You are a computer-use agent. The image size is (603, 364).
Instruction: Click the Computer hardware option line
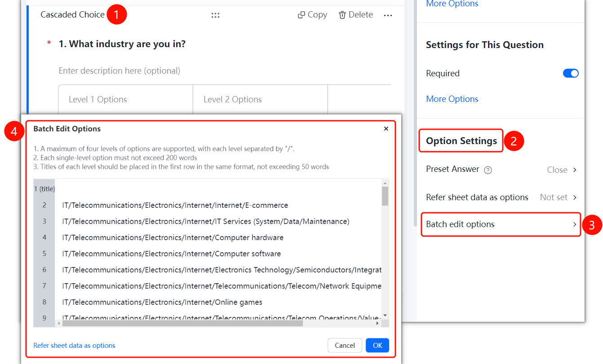173,237
